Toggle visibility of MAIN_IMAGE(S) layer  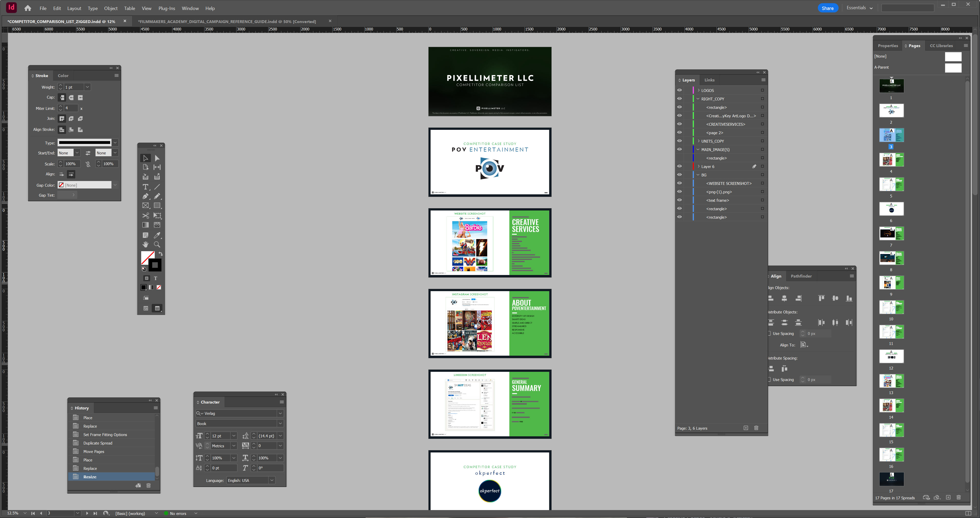[x=679, y=149]
